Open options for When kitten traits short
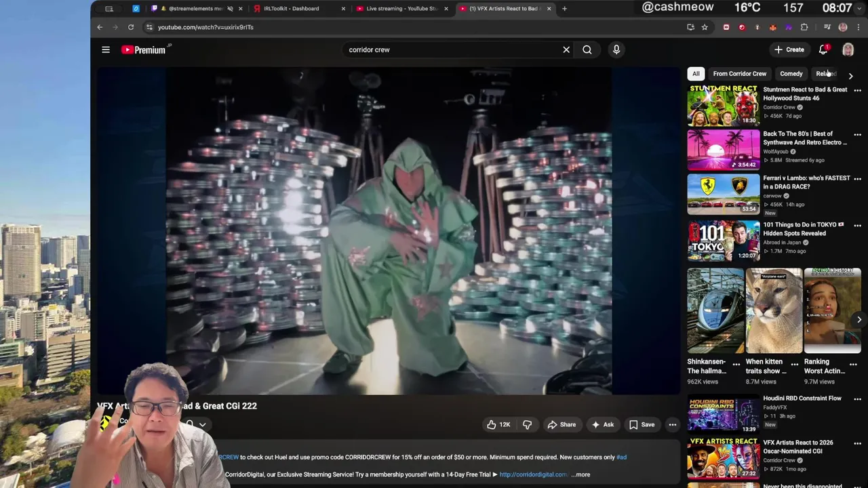The height and width of the screenshot is (488, 868). coord(795,364)
